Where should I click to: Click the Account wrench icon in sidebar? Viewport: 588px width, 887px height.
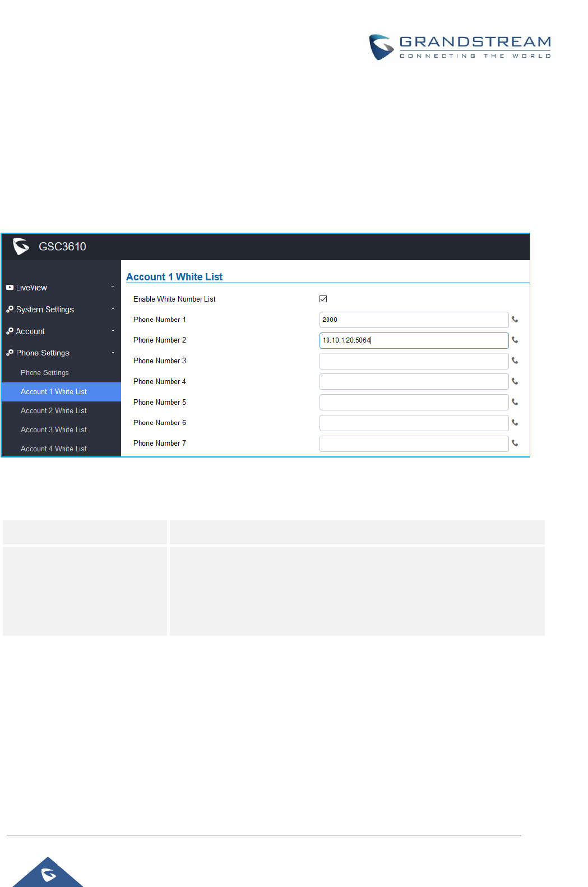(10, 331)
